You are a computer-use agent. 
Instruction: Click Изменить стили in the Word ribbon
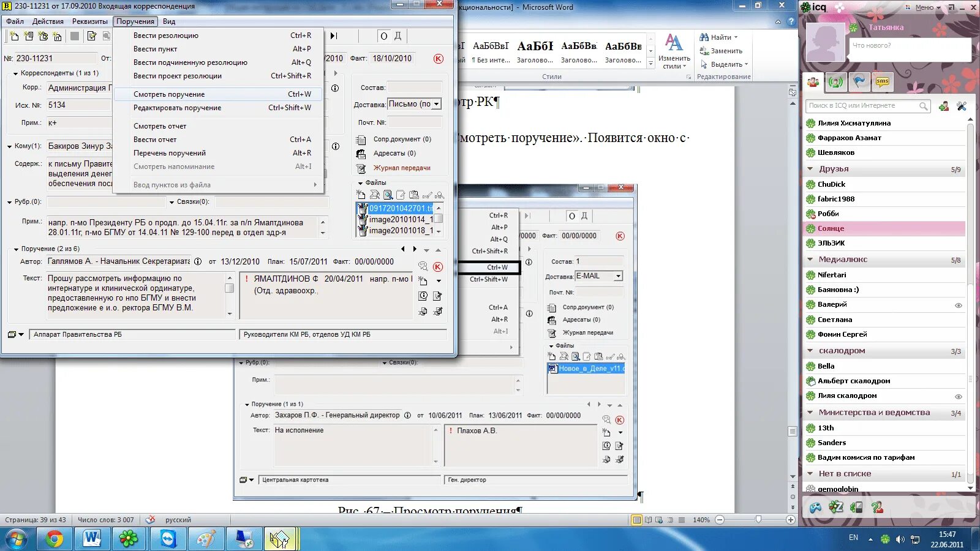(x=674, y=51)
